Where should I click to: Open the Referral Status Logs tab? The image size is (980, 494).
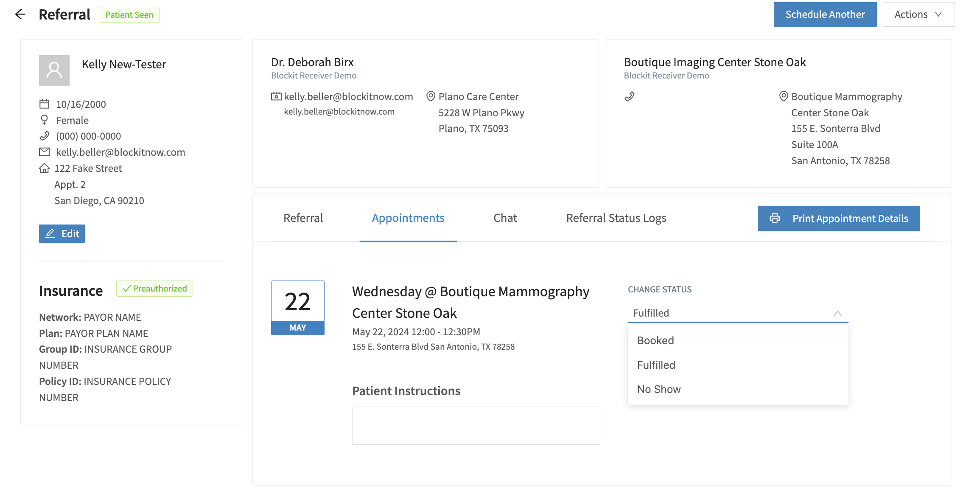[616, 218]
